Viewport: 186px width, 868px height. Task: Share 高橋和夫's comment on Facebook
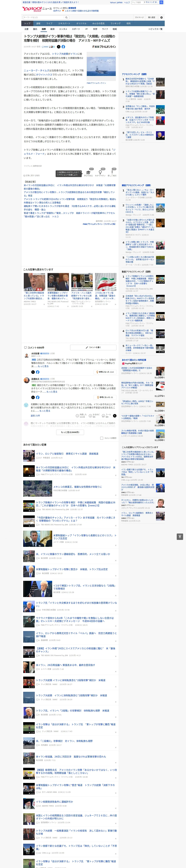(x=38, y=397)
